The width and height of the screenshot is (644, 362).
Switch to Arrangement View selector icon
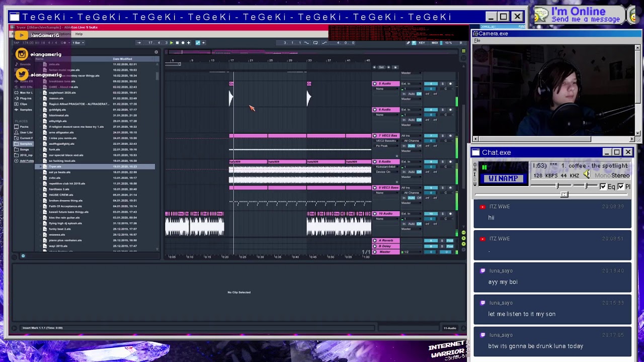pos(463,51)
